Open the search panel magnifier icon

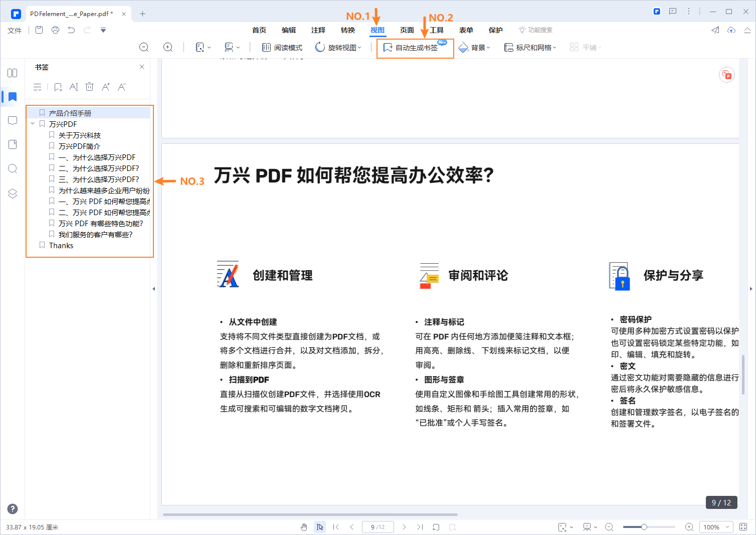click(x=12, y=168)
